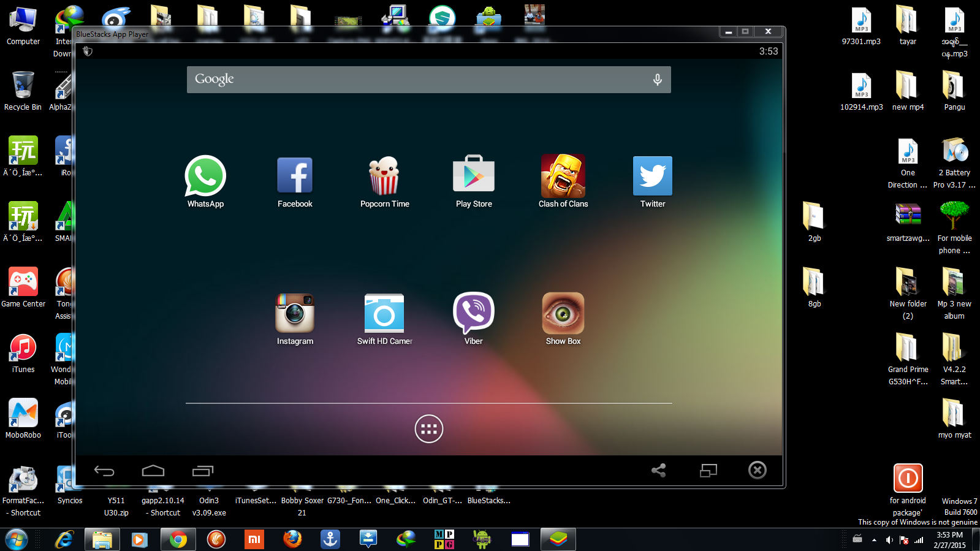
Task: Select the 97301.mp3 file
Action: (x=861, y=26)
